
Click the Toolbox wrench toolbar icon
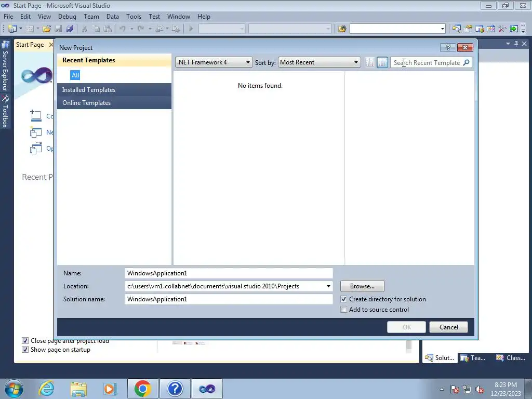(x=502, y=29)
